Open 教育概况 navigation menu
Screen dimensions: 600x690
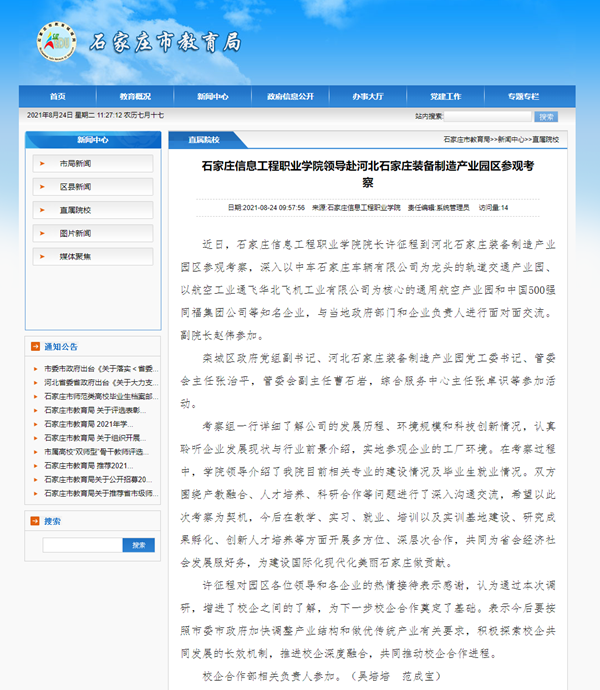click(135, 97)
